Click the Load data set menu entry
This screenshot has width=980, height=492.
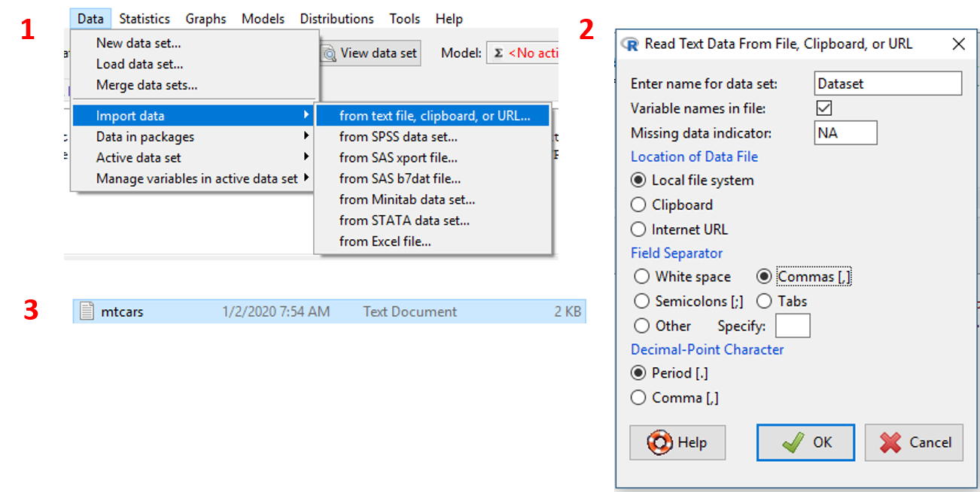139,64
